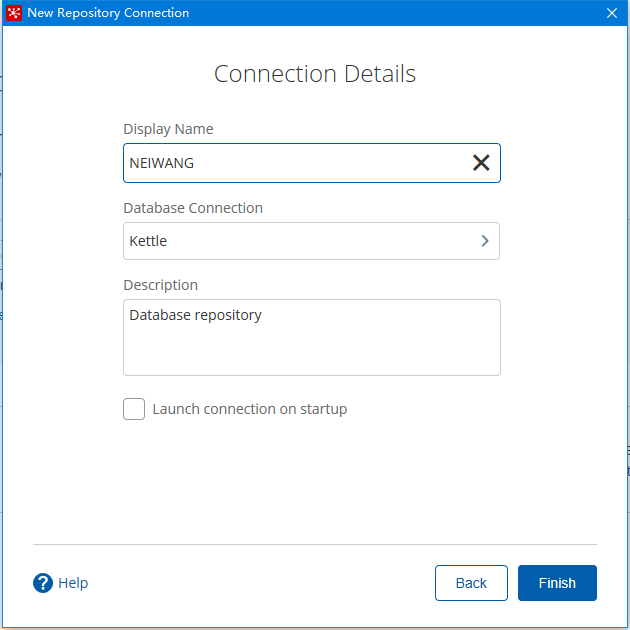
Task: Click inside the Description text area
Action: point(312,338)
